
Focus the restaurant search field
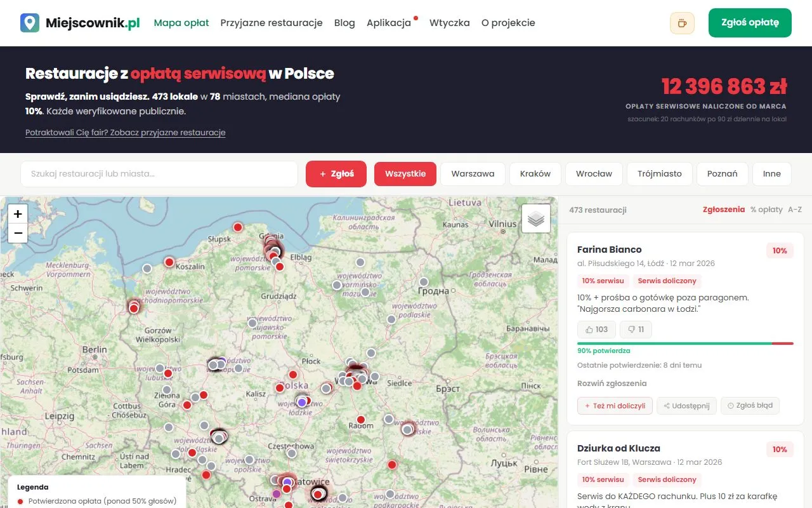[159, 174]
